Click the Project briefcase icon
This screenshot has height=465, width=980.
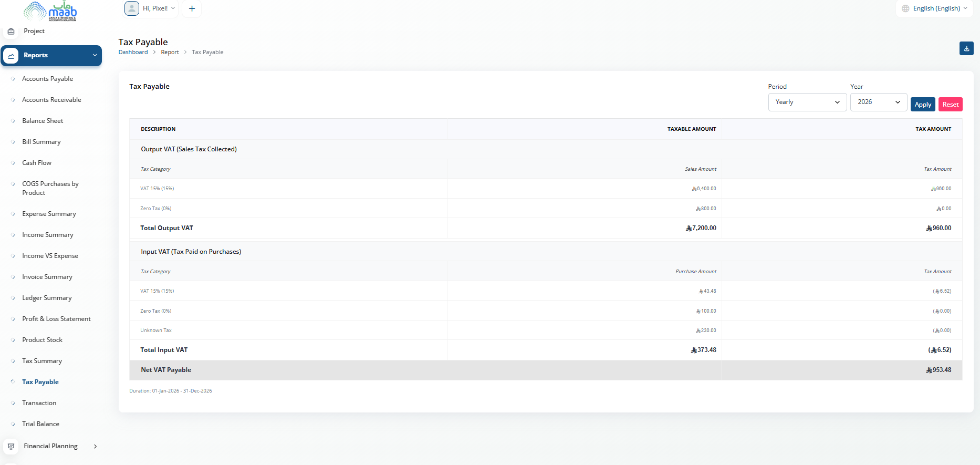(11, 32)
